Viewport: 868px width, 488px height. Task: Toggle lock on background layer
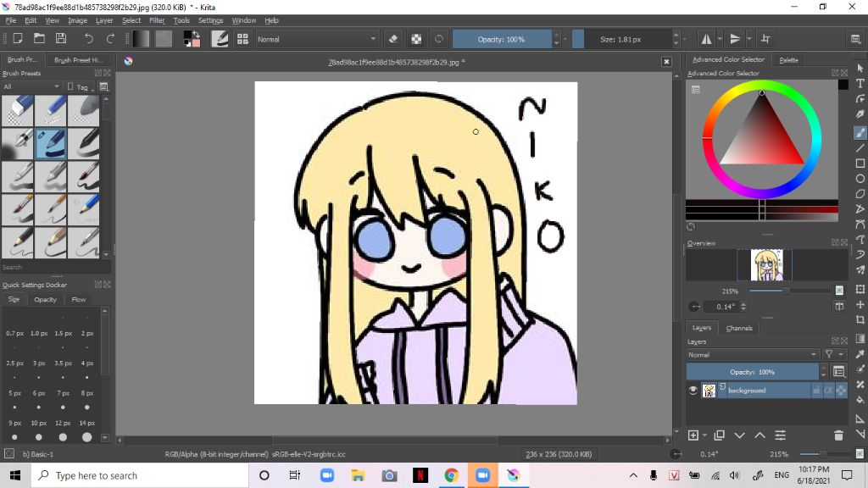pos(816,390)
